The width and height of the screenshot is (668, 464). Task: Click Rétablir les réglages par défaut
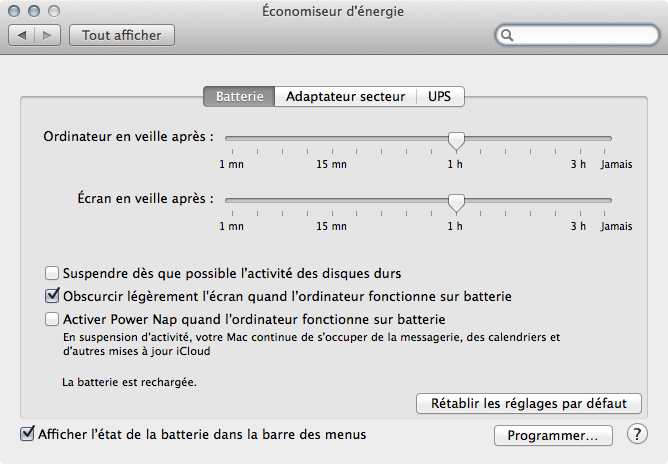(528, 403)
